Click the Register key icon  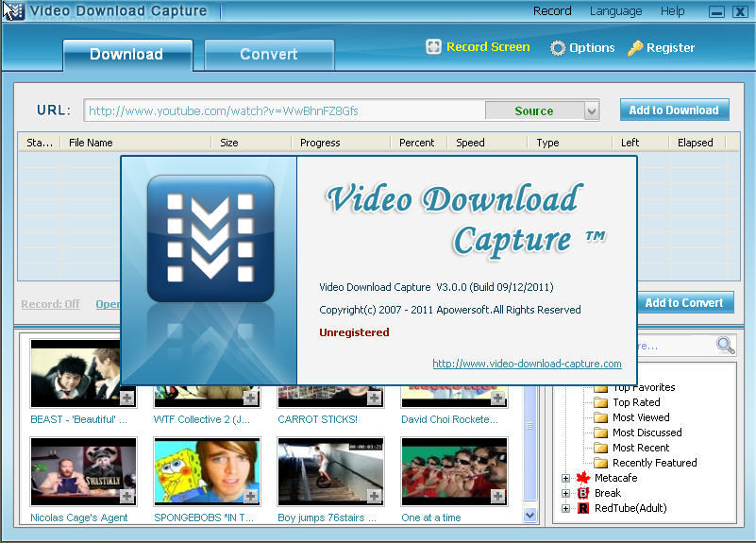click(x=635, y=48)
